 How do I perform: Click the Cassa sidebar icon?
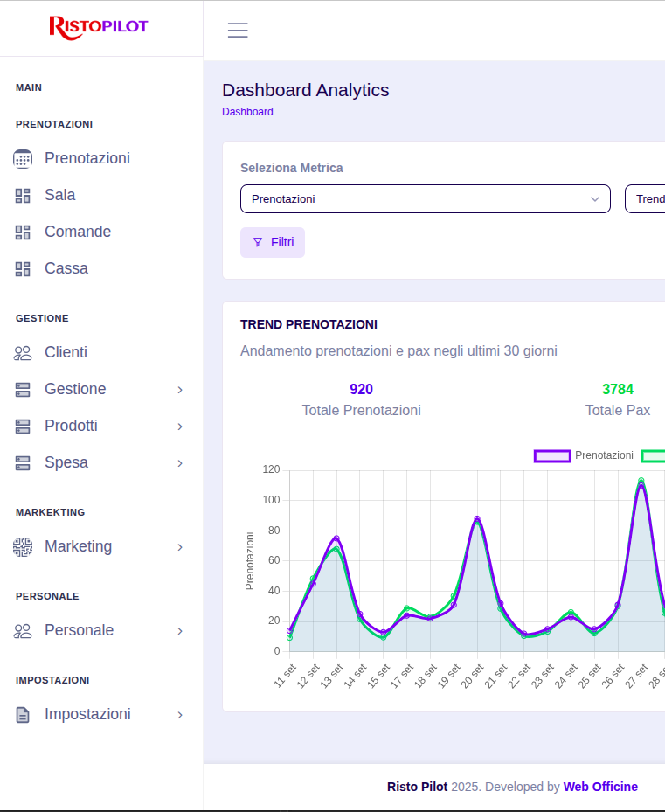coord(23,268)
